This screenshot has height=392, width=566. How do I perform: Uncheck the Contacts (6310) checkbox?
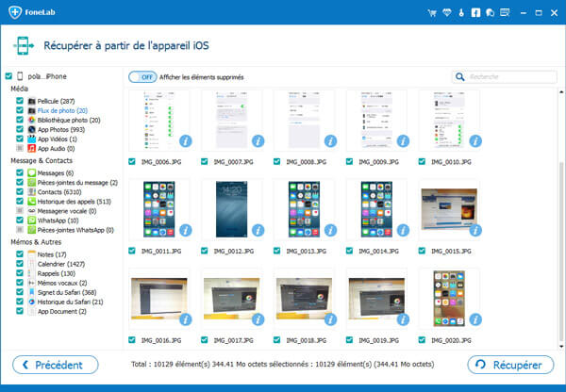click(20, 192)
